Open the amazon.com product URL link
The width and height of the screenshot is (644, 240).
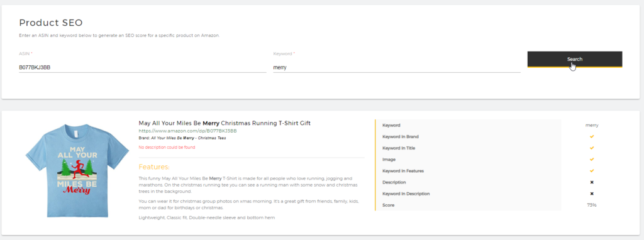tap(187, 131)
